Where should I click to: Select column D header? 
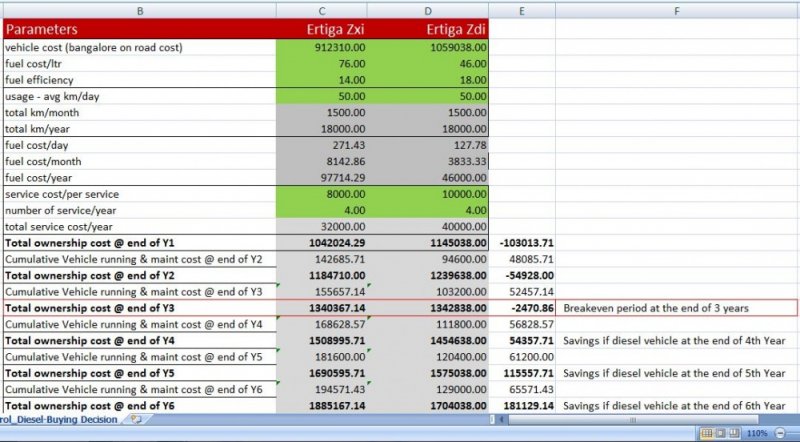[428, 11]
